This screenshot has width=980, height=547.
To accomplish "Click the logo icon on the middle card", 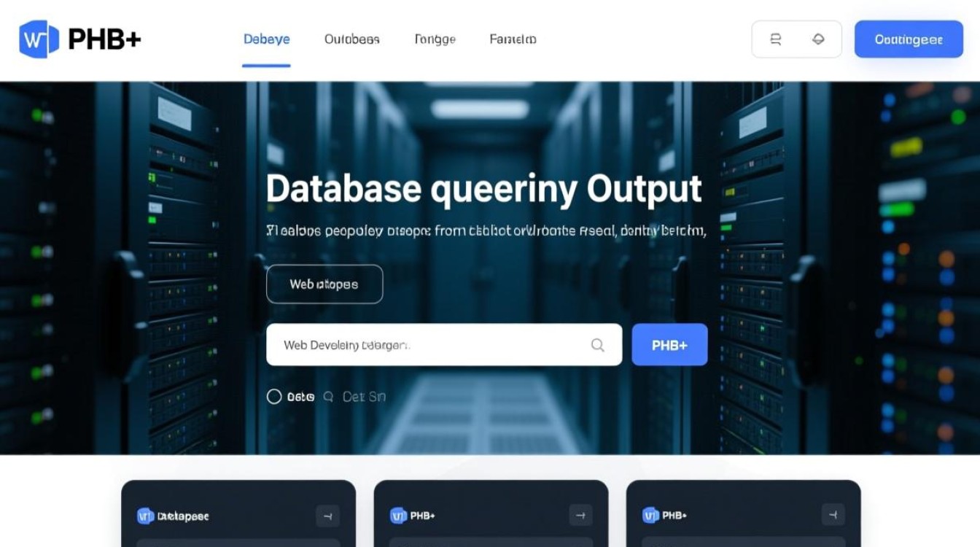I will coord(398,516).
